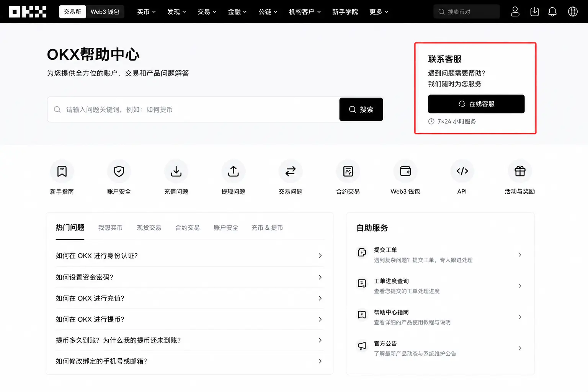Click chevron on 工单进度查询 row
The height and width of the screenshot is (392, 588).
tap(520, 286)
